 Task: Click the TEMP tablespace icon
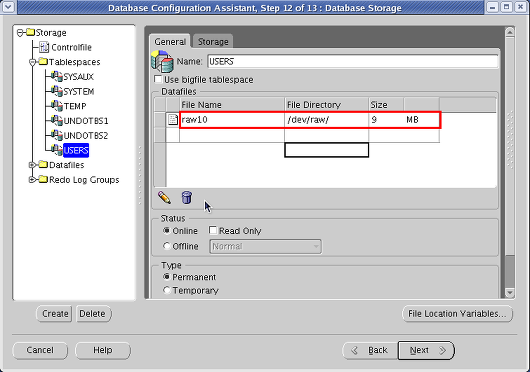(56, 106)
